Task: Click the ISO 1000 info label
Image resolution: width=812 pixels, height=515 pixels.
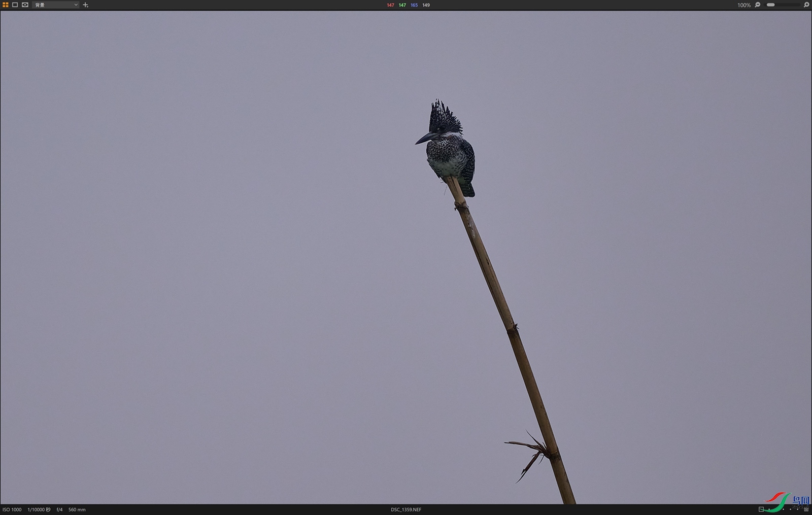Action: coord(12,509)
